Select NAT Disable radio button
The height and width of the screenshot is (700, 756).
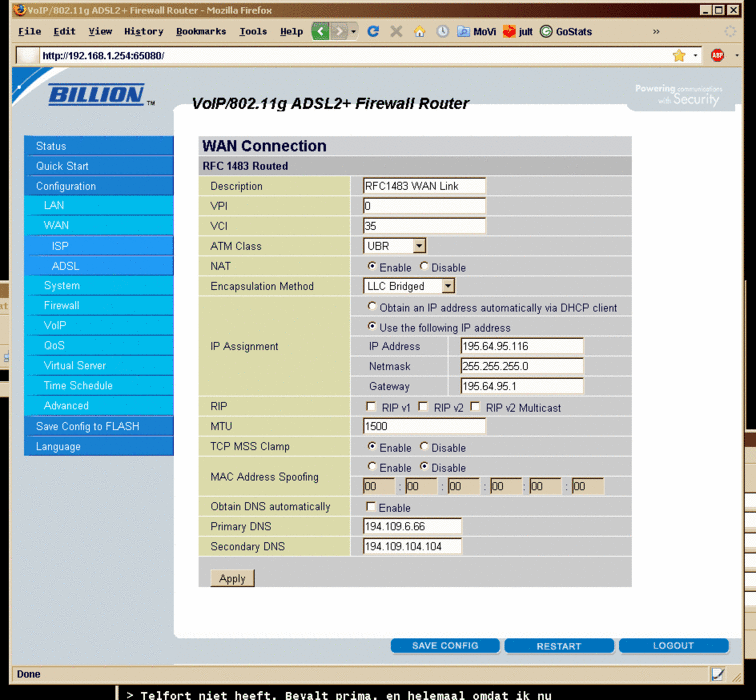click(x=424, y=267)
